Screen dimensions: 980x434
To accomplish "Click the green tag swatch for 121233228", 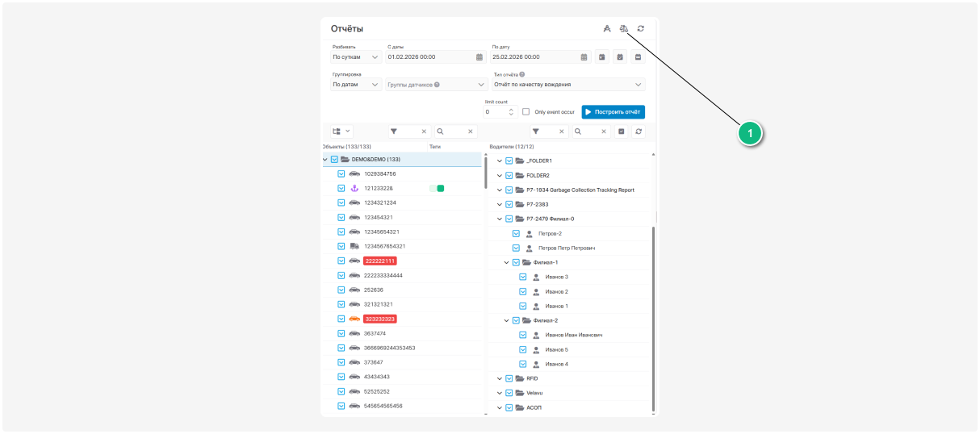I will click(441, 188).
